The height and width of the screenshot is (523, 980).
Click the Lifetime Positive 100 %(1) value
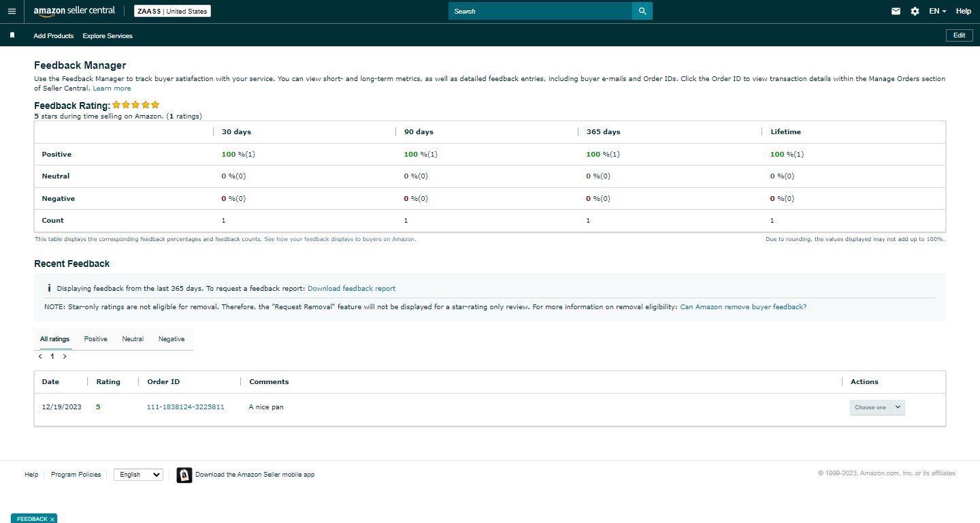coord(787,155)
